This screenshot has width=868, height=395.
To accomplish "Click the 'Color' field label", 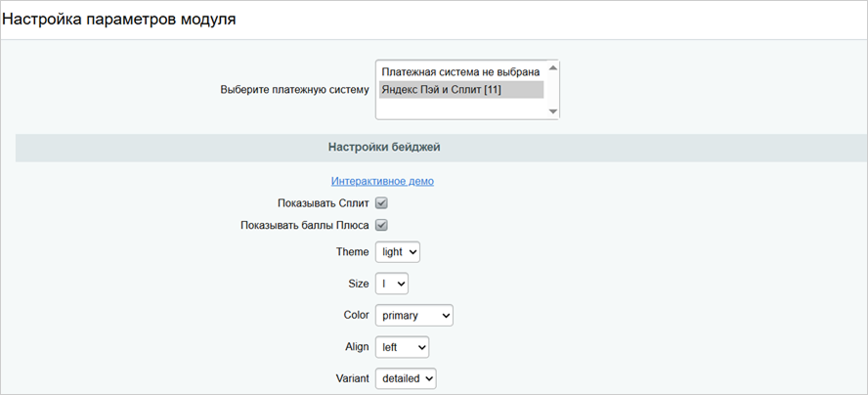I will pos(355,315).
